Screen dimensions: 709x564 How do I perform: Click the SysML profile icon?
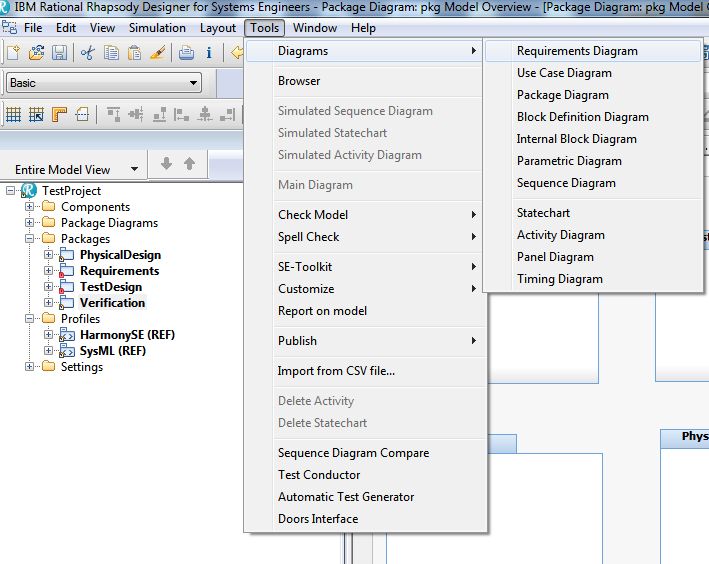click(67, 351)
